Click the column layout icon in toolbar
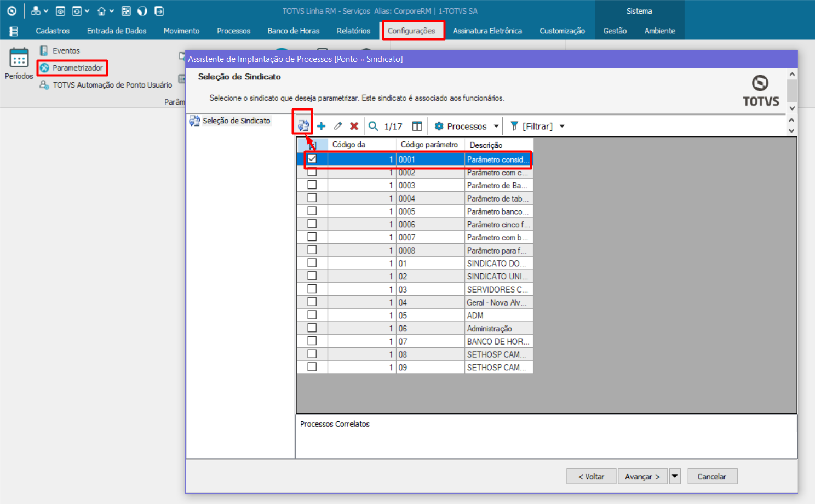This screenshot has width=815, height=504. point(417,126)
